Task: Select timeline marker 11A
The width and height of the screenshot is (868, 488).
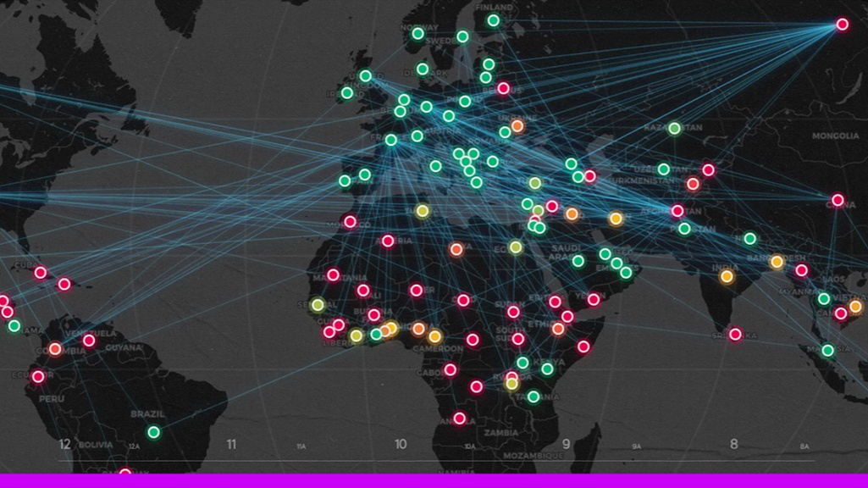Action: [301, 446]
